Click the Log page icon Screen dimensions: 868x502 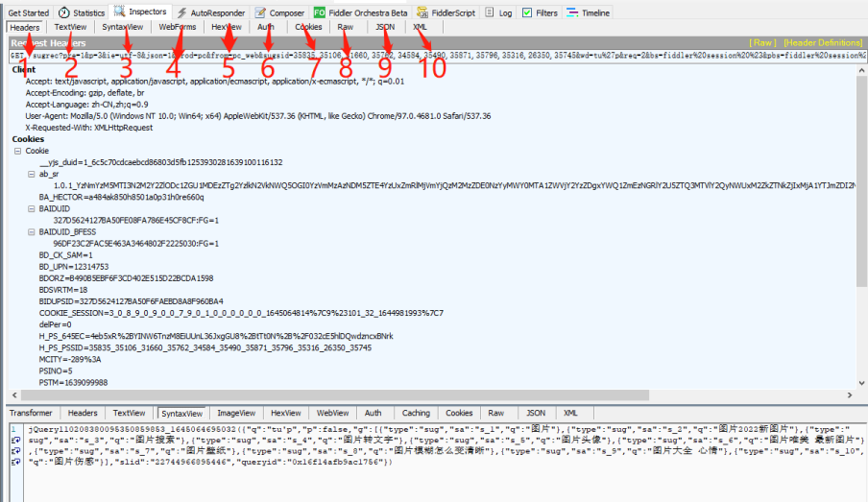click(x=490, y=12)
